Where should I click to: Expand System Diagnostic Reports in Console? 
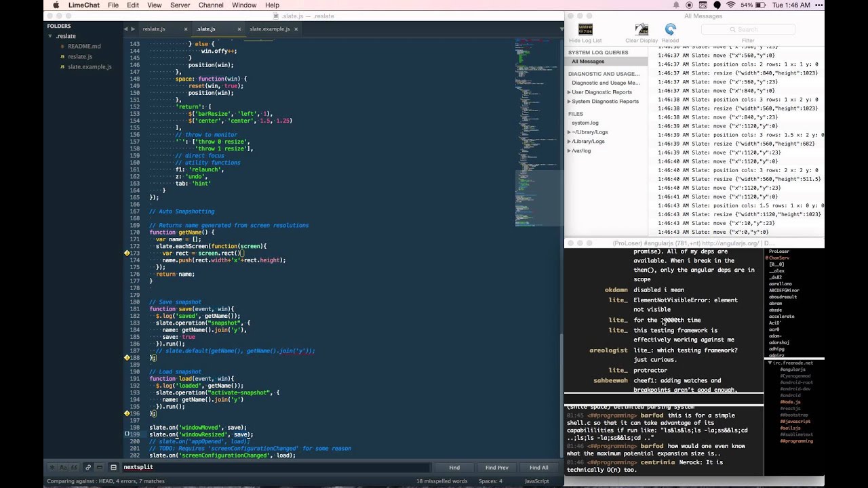[x=570, y=102]
